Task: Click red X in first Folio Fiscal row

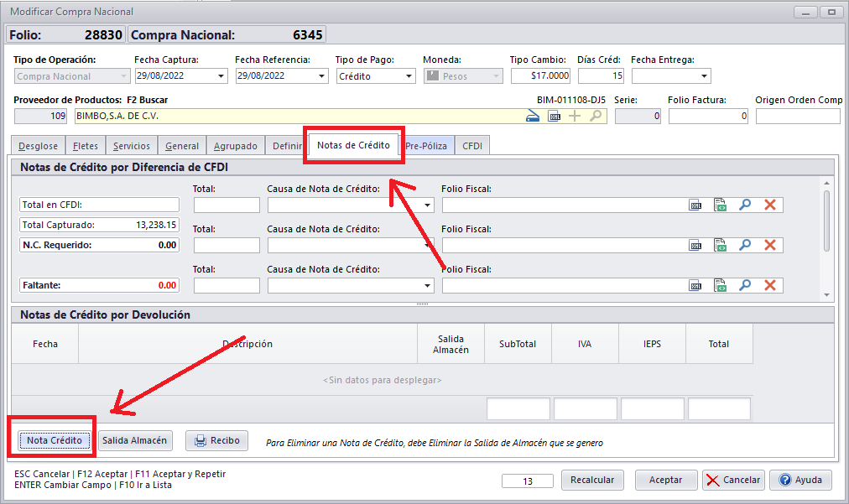Action: click(x=769, y=205)
